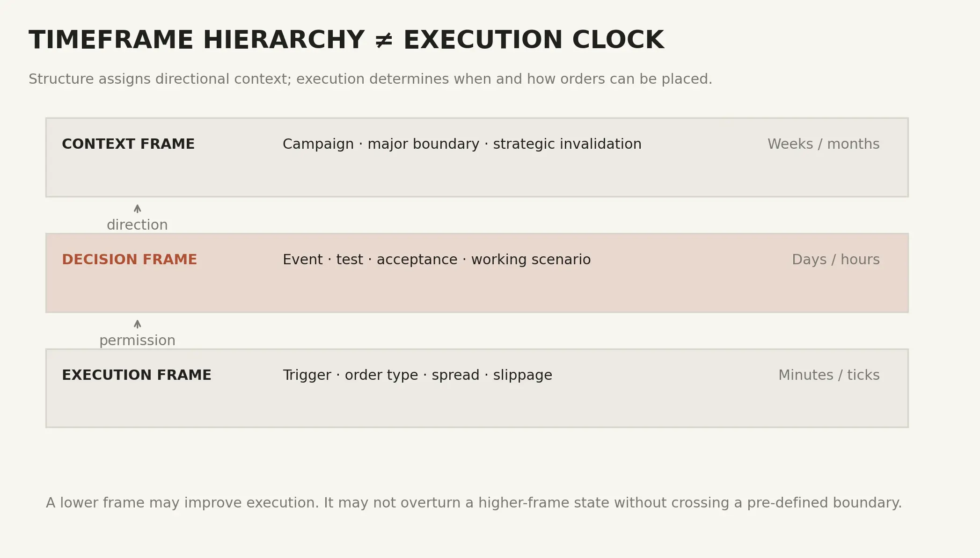Click the footer note about a lower frame
Screen dimensions: 980x558
tap(474, 503)
